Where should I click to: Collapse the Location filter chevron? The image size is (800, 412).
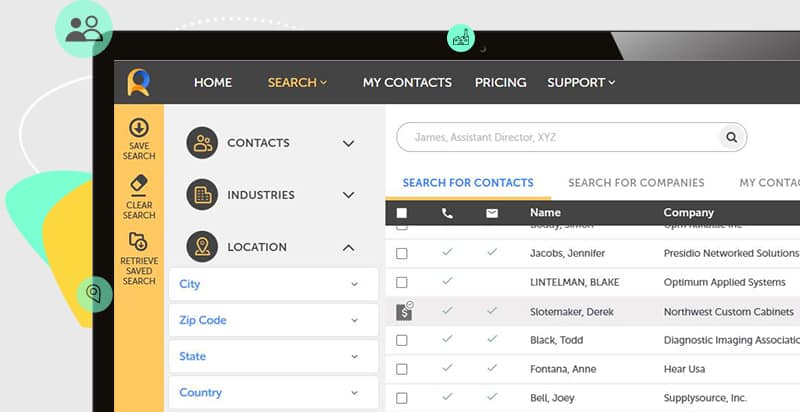pyautogui.click(x=348, y=248)
